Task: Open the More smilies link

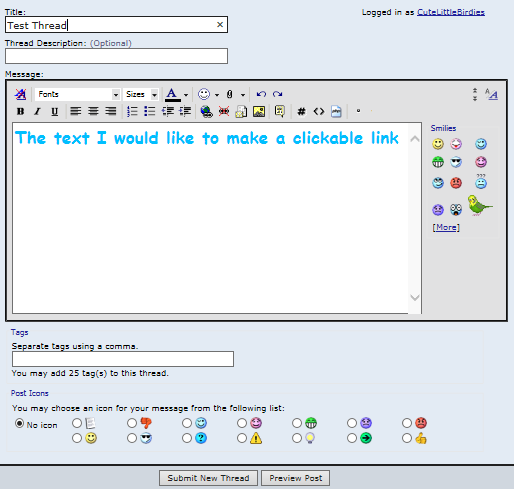Action: [446, 227]
